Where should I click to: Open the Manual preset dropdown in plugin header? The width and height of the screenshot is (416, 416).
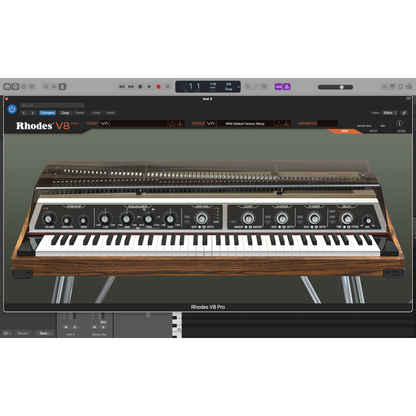[52, 105]
